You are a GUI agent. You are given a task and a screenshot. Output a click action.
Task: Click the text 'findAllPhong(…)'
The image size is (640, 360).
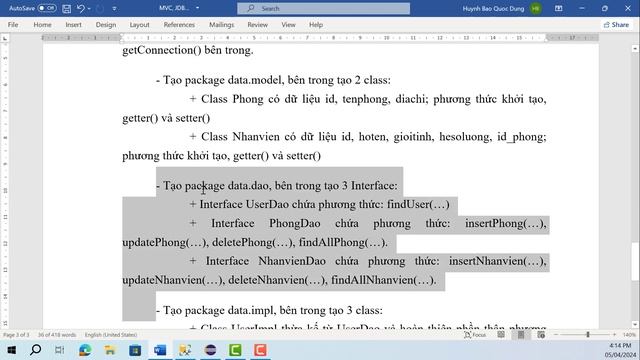341,242
